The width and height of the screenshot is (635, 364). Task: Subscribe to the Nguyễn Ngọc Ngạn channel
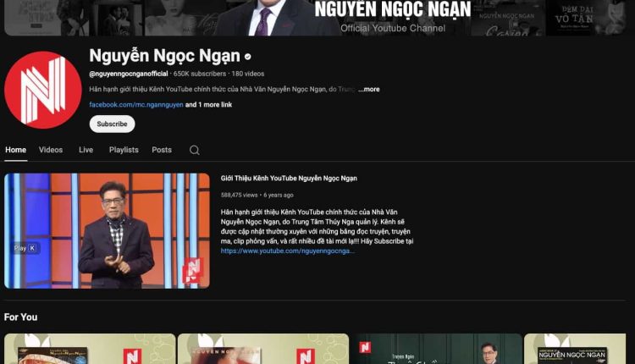[x=112, y=124]
